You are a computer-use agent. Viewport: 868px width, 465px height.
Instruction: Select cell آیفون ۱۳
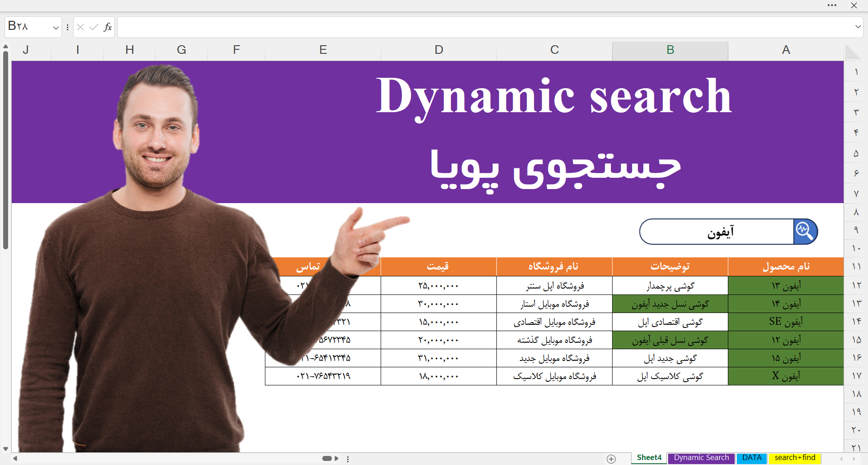click(x=786, y=285)
